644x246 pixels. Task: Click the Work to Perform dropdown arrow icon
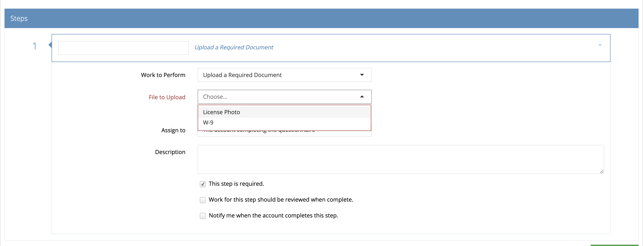[x=362, y=75]
